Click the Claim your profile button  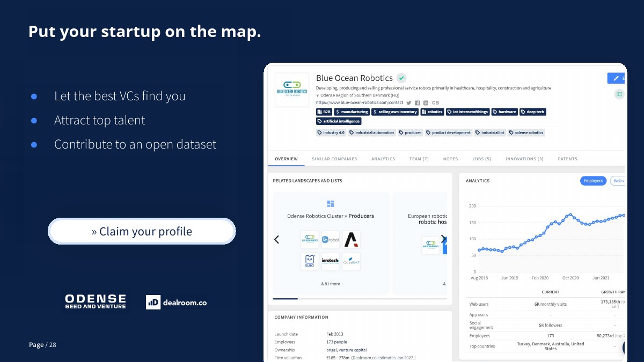point(142,231)
